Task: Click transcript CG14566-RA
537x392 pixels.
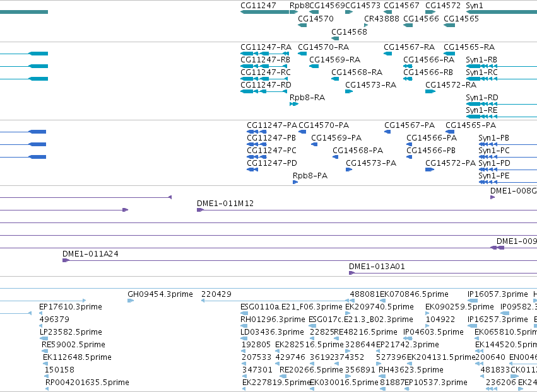Action: click(428, 59)
